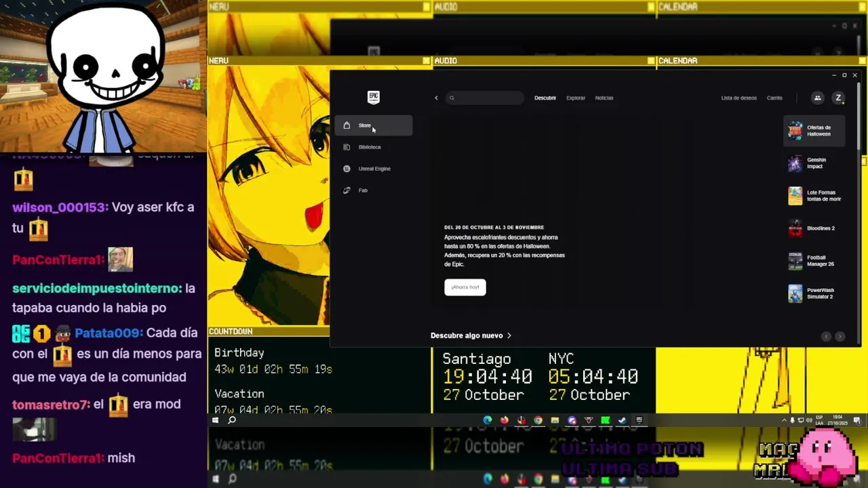Select Lote Formas tontas de morir item

814,196
